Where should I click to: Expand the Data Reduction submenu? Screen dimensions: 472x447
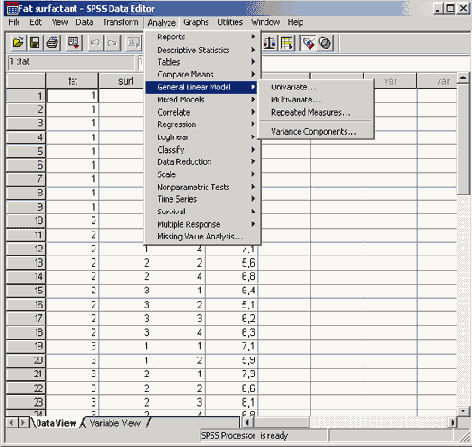(203, 162)
